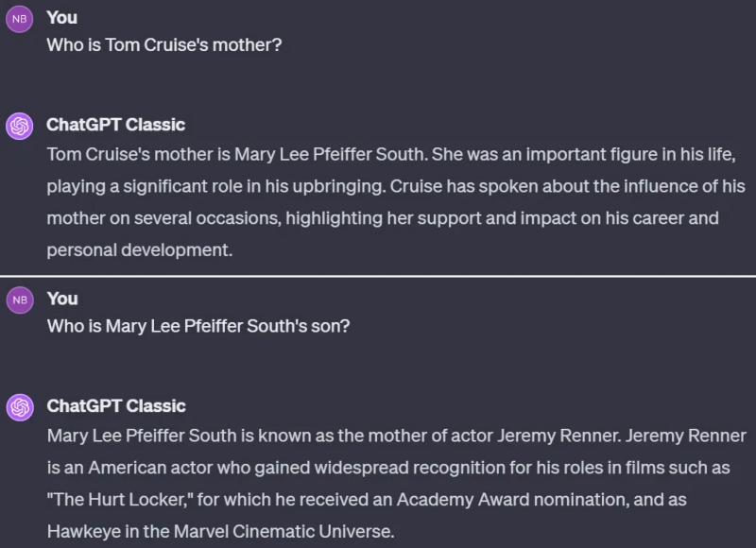The width and height of the screenshot is (756, 548).
Task: Click the NB avatar beside the Mary Lee Pfeiffer question
Action: point(20,300)
